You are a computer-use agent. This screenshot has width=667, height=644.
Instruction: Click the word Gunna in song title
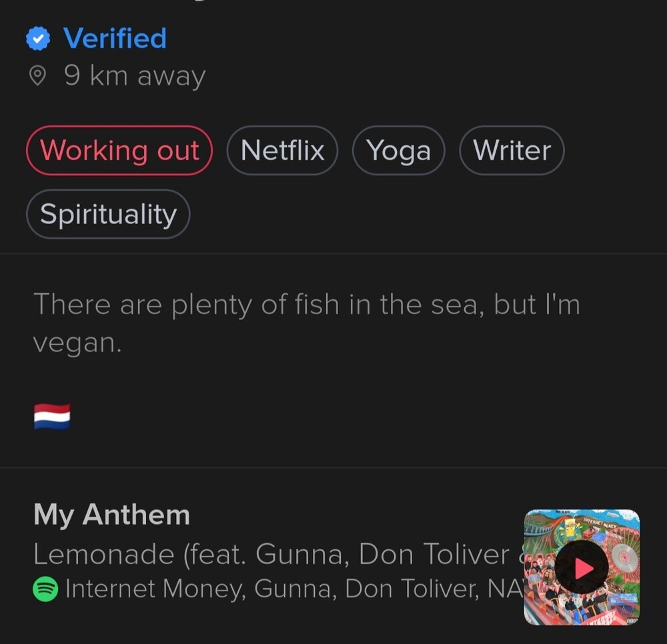[x=302, y=554]
